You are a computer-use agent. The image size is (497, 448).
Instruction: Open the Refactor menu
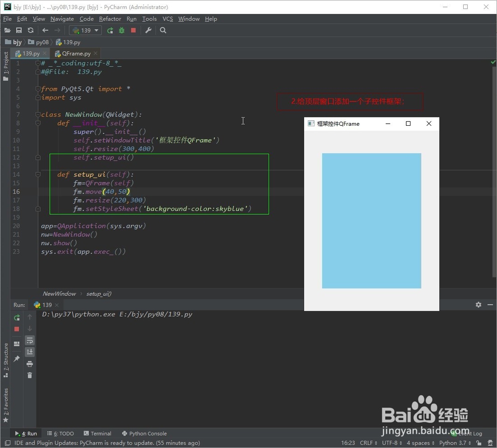pyautogui.click(x=110, y=19)
